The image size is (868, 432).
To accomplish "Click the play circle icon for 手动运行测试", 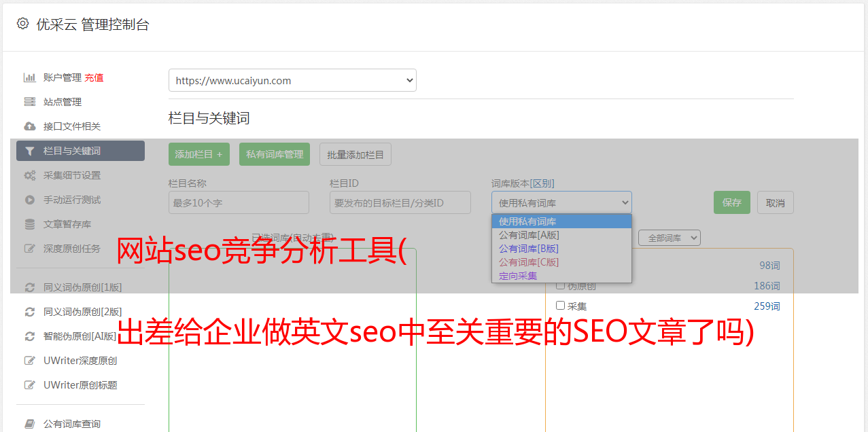I will point(29,200).
